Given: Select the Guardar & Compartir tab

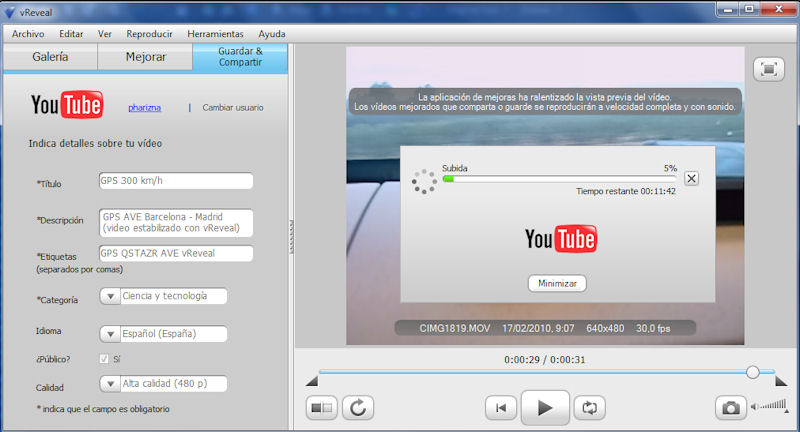Looking at the screenshot, I should coord(240,57).
